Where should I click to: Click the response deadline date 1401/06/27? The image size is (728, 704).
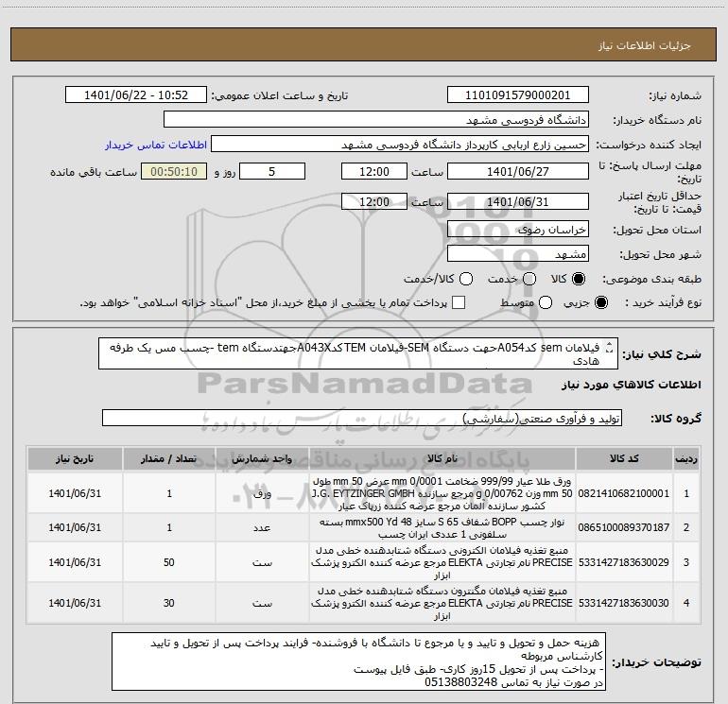(x=518, y=171)
